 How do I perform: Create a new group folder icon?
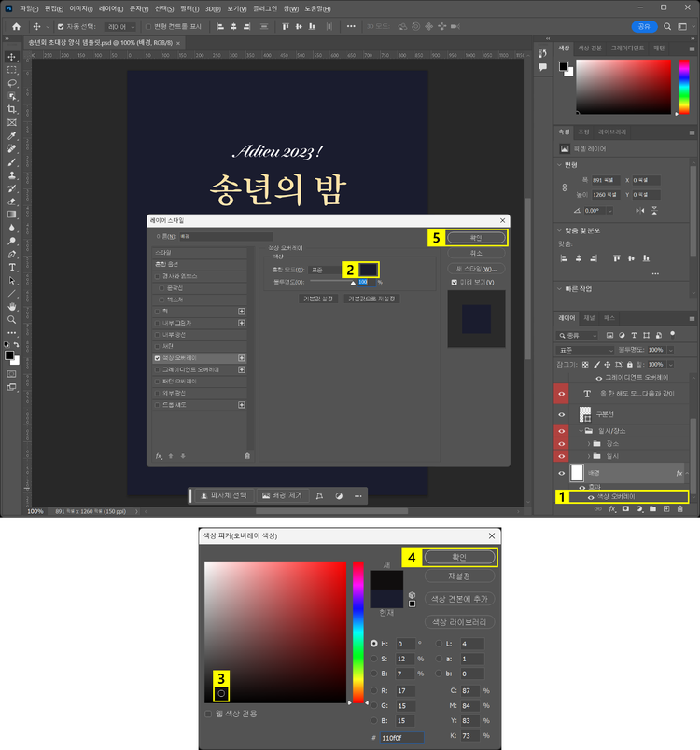pos(652,509)
